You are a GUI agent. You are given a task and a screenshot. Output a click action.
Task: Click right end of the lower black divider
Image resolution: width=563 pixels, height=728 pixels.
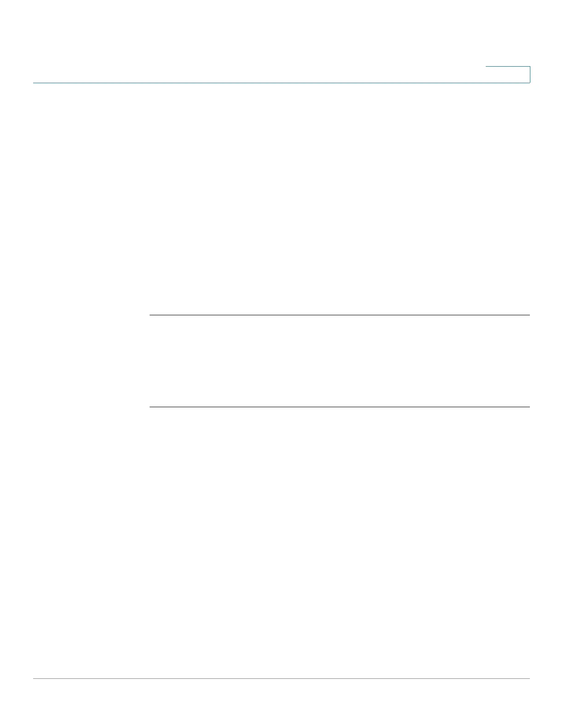point(528,407)
